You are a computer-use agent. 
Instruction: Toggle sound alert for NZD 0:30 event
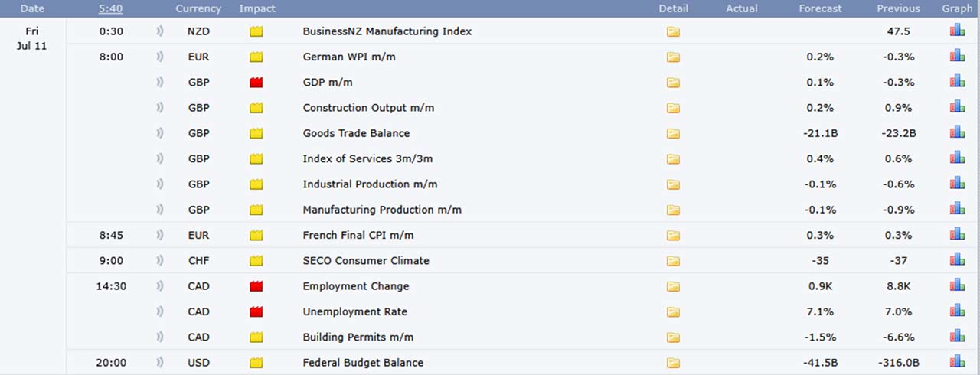point(160,31)
